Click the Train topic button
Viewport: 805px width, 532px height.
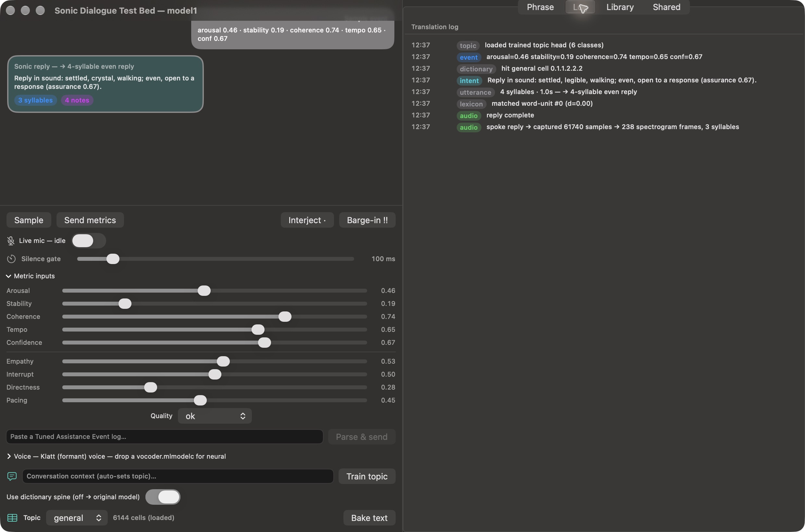click(367, 476)
